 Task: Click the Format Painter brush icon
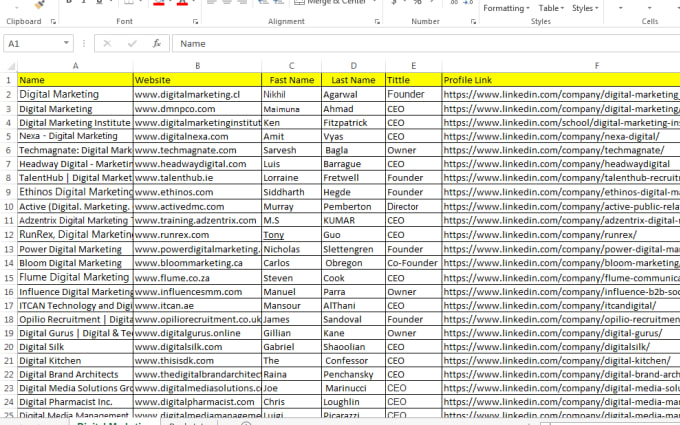40,4
